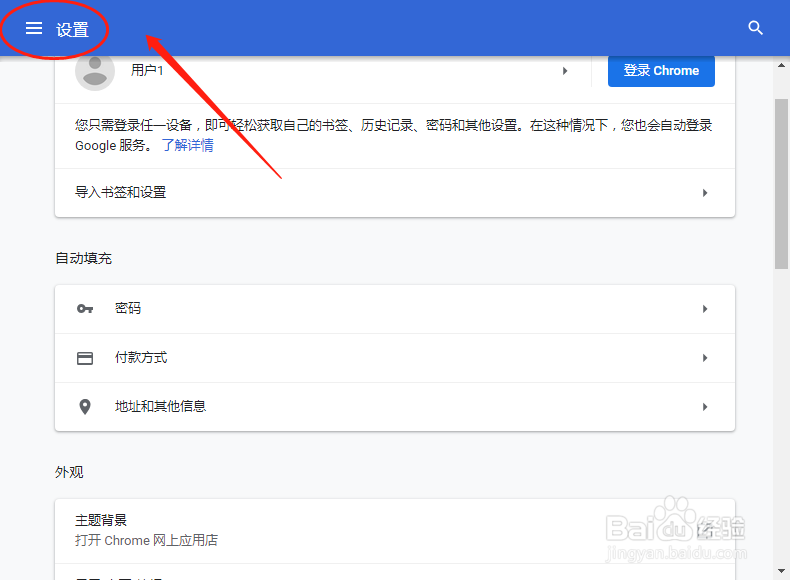This screenshot has width=790, height=580.
Task: Click the search settings magnifier icon
Action: coord(755,28)
